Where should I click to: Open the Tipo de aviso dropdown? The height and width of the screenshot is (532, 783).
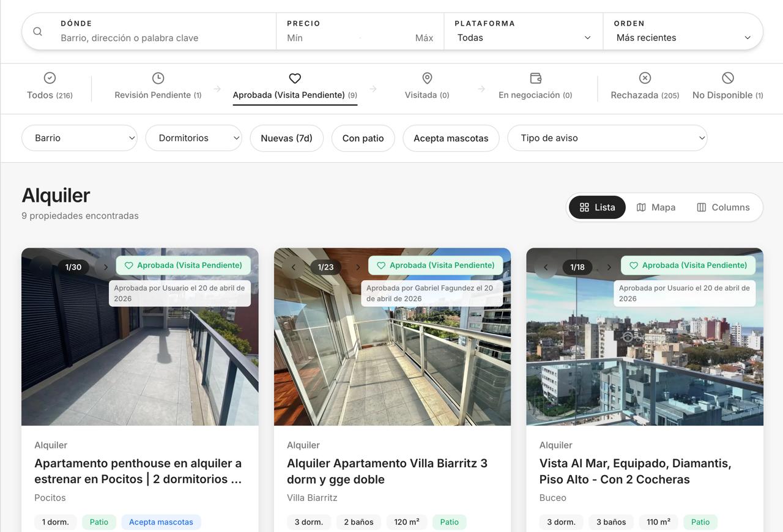(607, 138)
